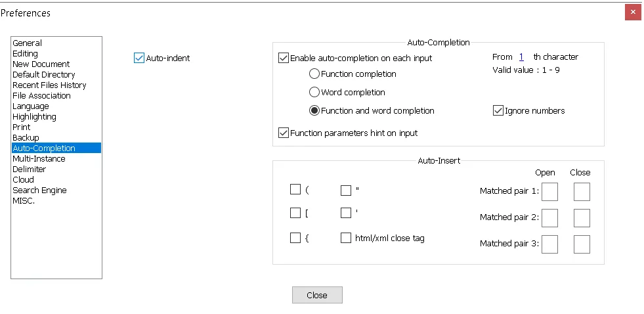The height and width of the screenshot is (314, 644).
Task: Go to the Search Engine category
Action: 39,191
